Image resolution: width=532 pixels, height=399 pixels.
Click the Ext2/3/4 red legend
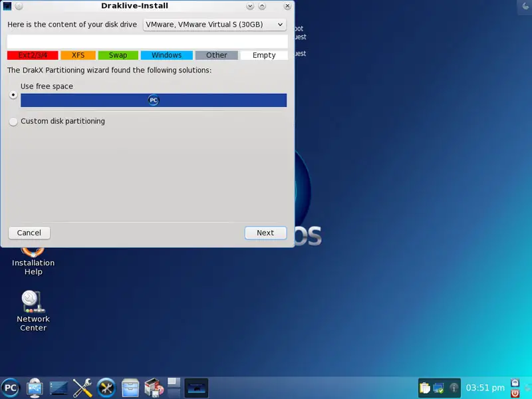(x=33, y=55)
